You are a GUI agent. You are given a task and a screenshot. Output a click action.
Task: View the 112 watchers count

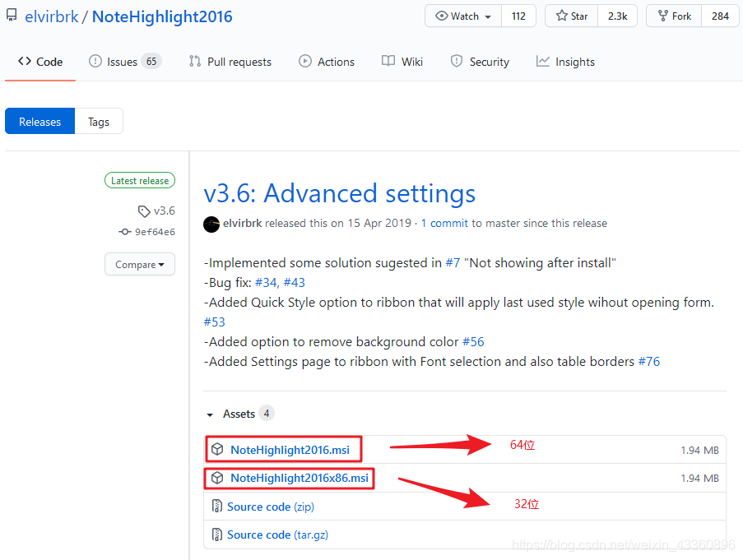(x=518, y=16)
